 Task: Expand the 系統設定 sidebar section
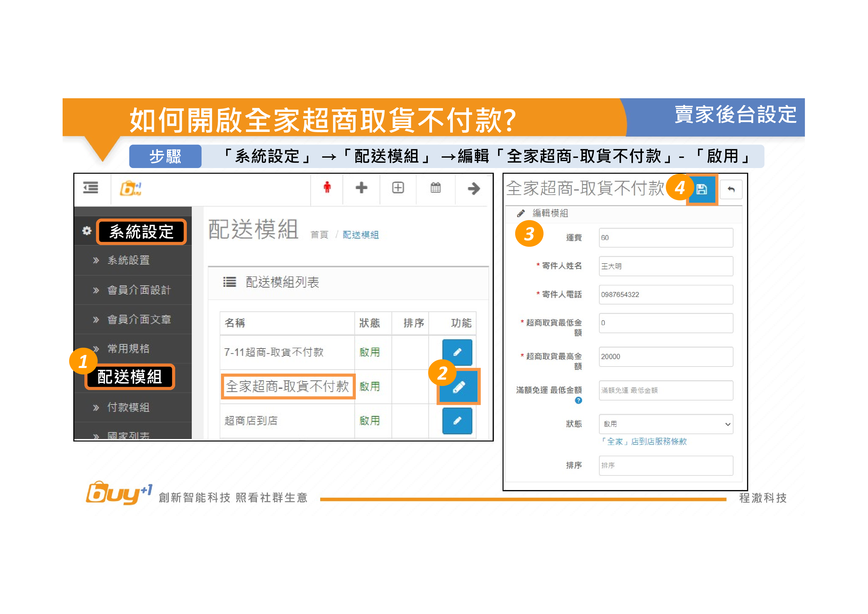[141, 232]
